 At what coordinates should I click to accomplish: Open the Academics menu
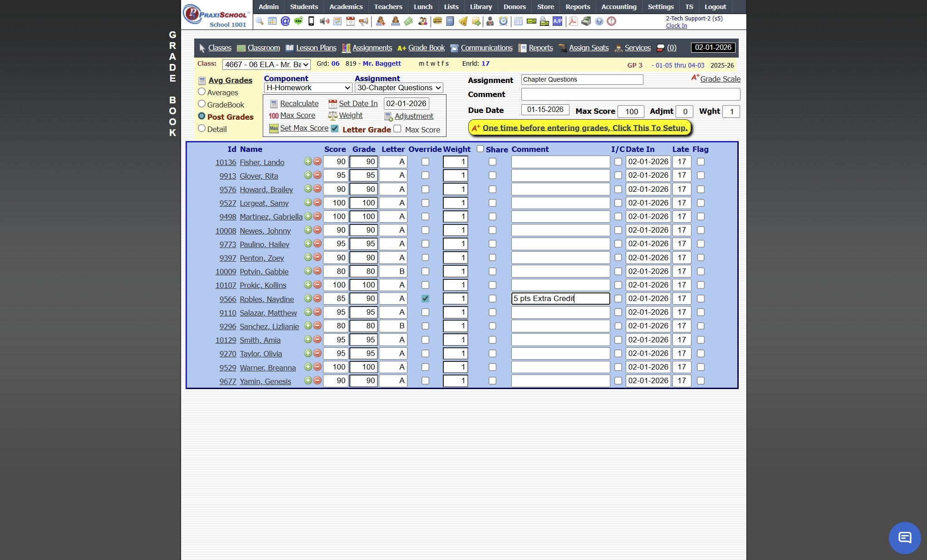click(346, 7)
